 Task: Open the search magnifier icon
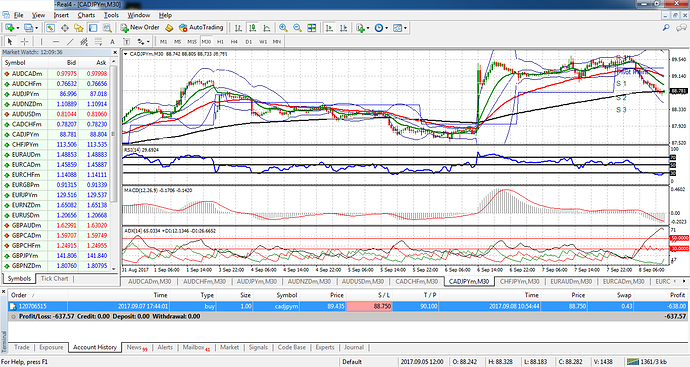coord(666,28)
